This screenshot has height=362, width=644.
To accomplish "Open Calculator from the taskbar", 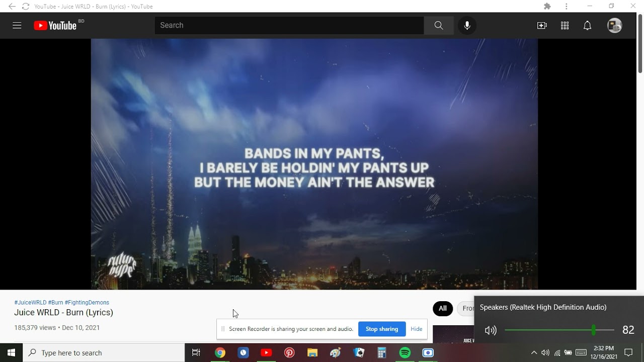I will (x=382, y=352).
